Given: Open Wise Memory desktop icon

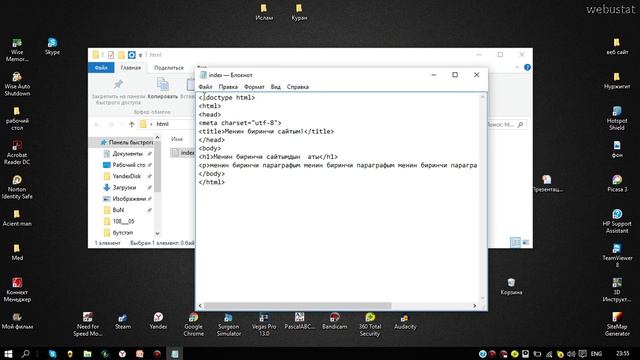Looking at the screenshot, I should pyautogui.click(x=17, y=50).
